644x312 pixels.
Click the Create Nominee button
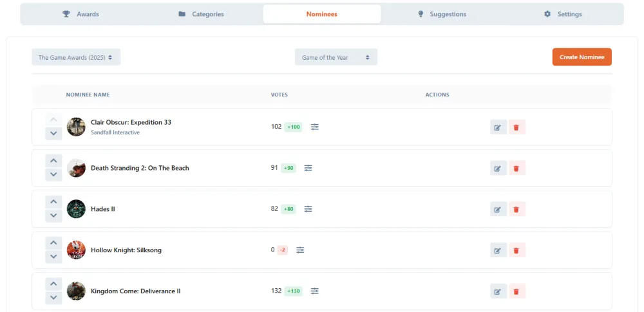pos(582,57)
